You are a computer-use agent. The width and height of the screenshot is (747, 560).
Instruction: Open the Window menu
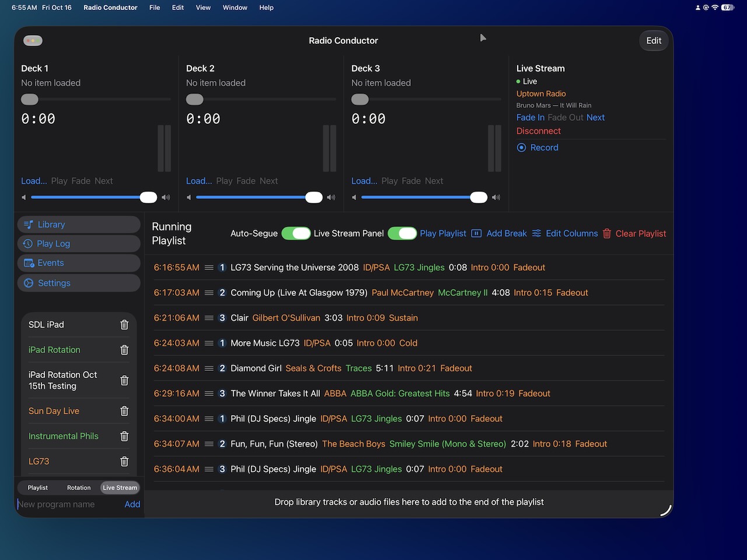(235, 8)
